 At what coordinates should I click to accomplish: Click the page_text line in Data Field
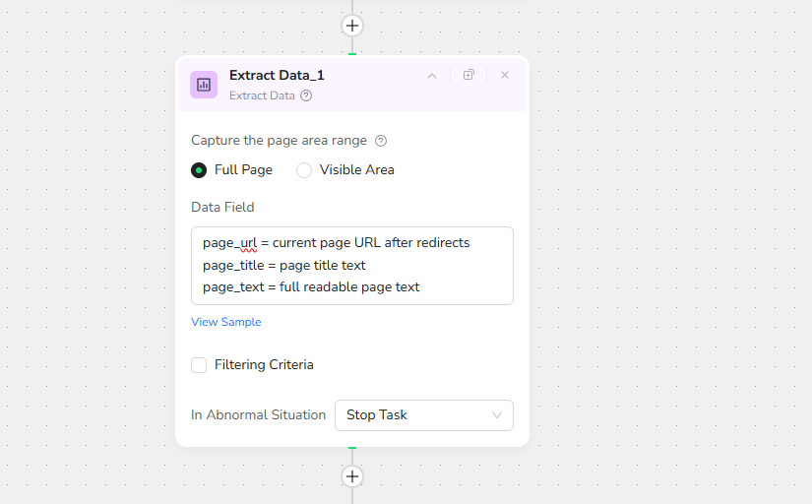(311, 287)
